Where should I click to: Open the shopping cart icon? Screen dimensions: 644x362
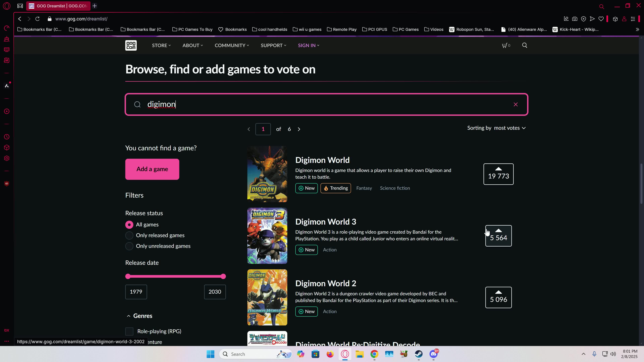tap(506, 45)
